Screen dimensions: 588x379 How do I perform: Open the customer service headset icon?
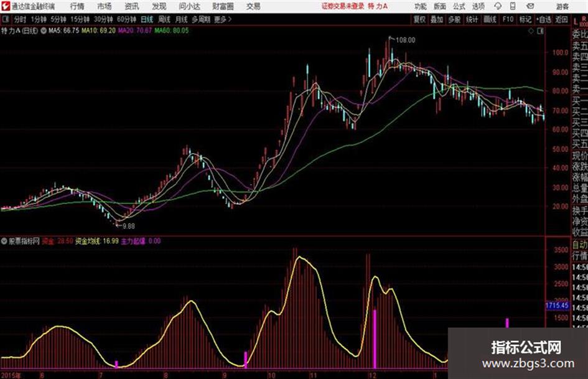click(x=498, y=6)
